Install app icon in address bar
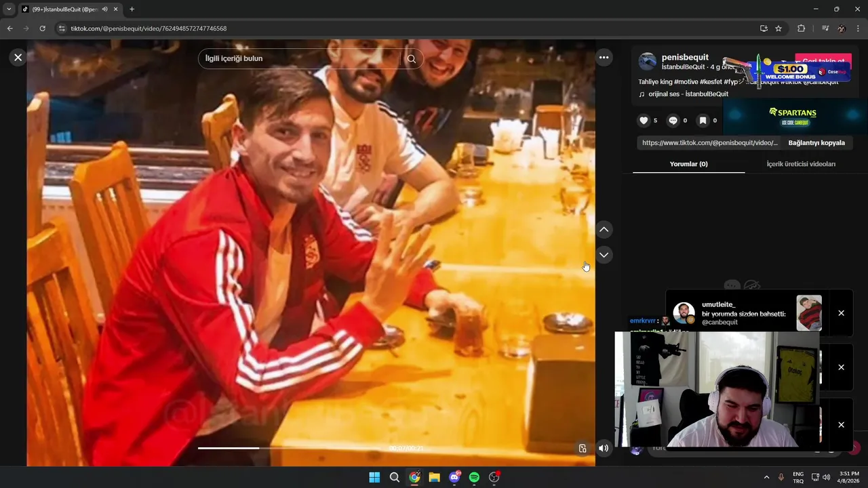 click(x=764, y=28)
